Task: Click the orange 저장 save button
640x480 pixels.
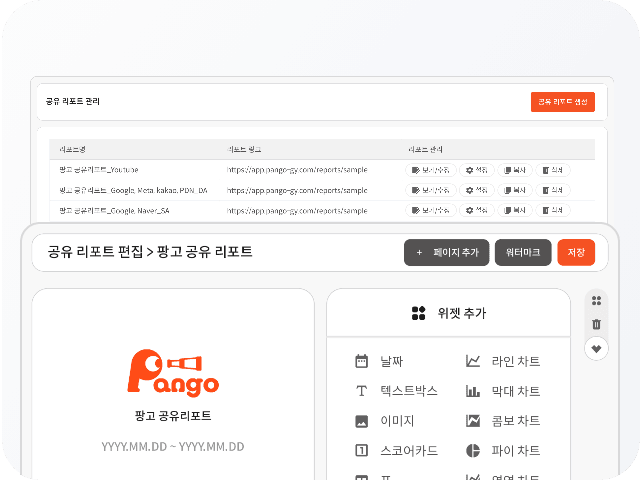Action: click(x=576, y=252)
